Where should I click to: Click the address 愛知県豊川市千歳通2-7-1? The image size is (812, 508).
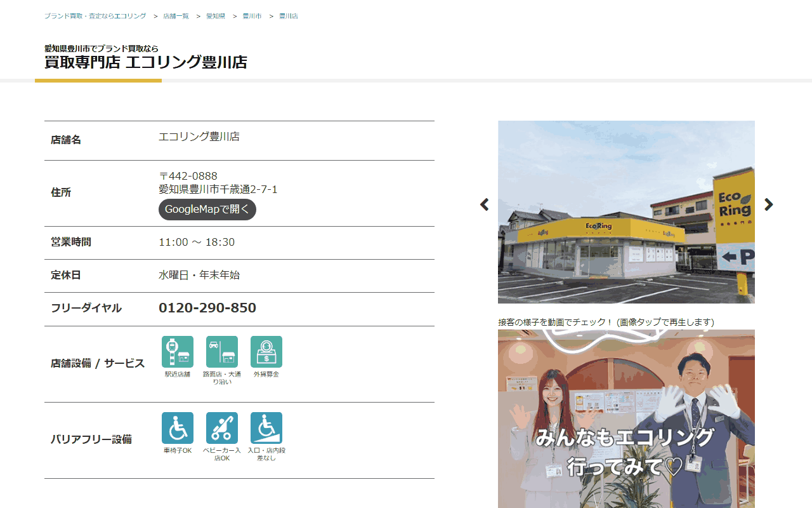pyautogui.click(x=218, y=189)
